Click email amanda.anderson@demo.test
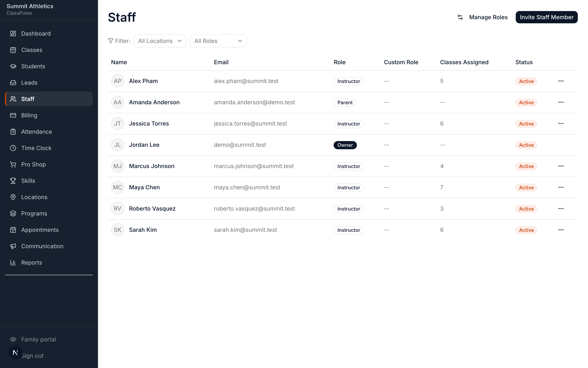Image resolution: width=588 pixels, height=368 pixels. pos(254,102)
